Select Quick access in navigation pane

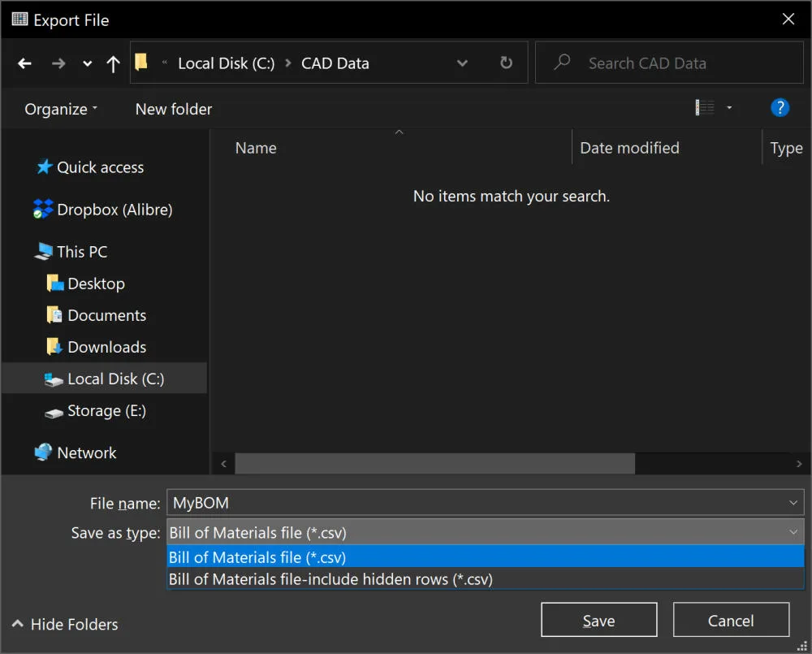click(x=90, y=167)
